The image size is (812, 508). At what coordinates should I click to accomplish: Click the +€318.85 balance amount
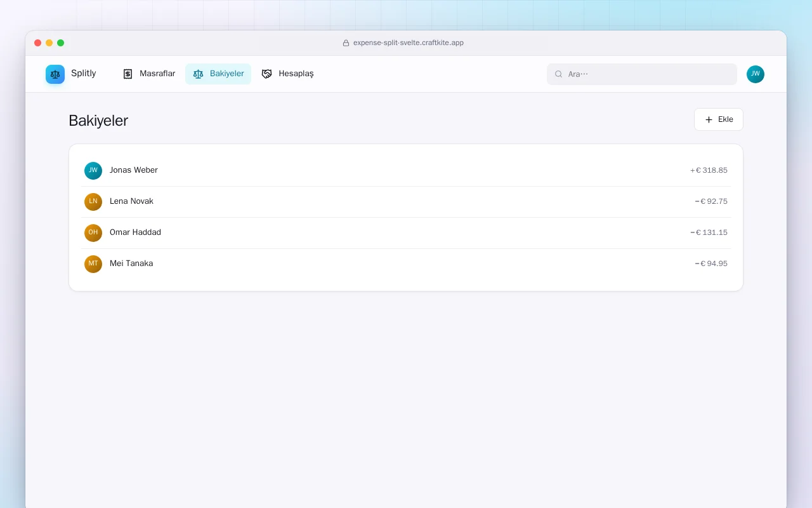[709, 170]
